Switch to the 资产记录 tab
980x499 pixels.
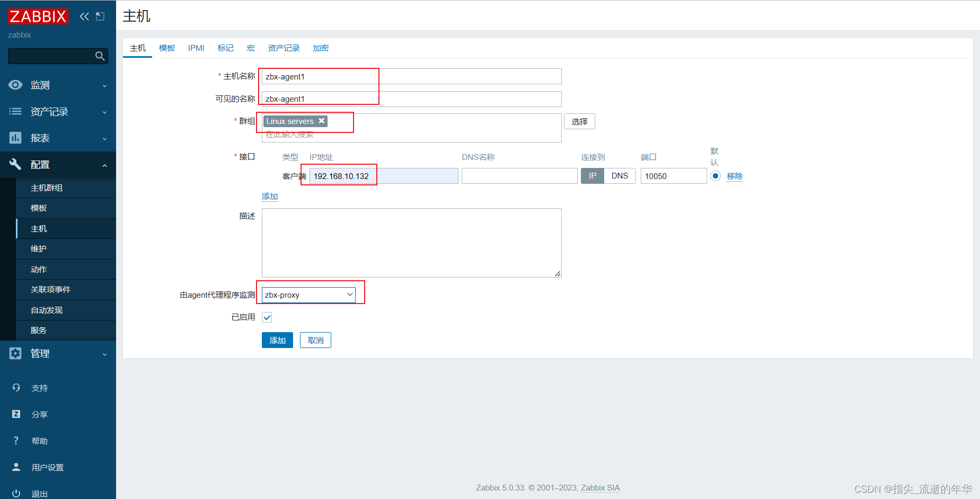284,48
